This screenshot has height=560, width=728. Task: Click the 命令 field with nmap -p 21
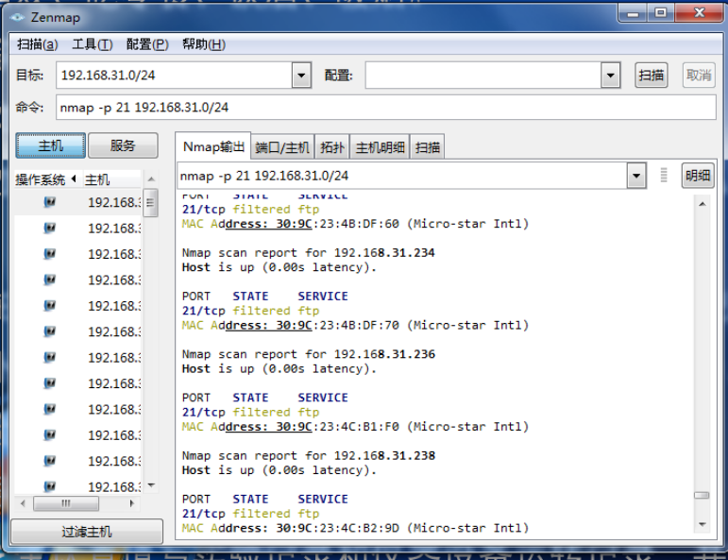tap(386, 108)
